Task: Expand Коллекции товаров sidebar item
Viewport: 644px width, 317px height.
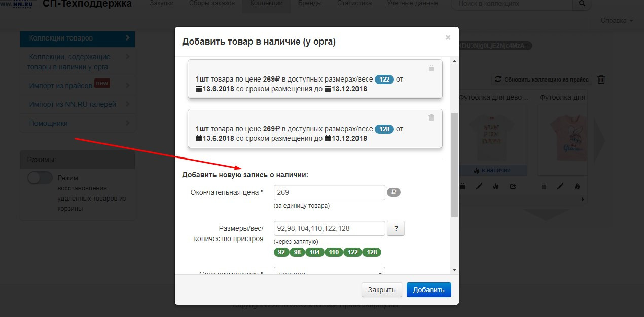Action: [78, 38]
